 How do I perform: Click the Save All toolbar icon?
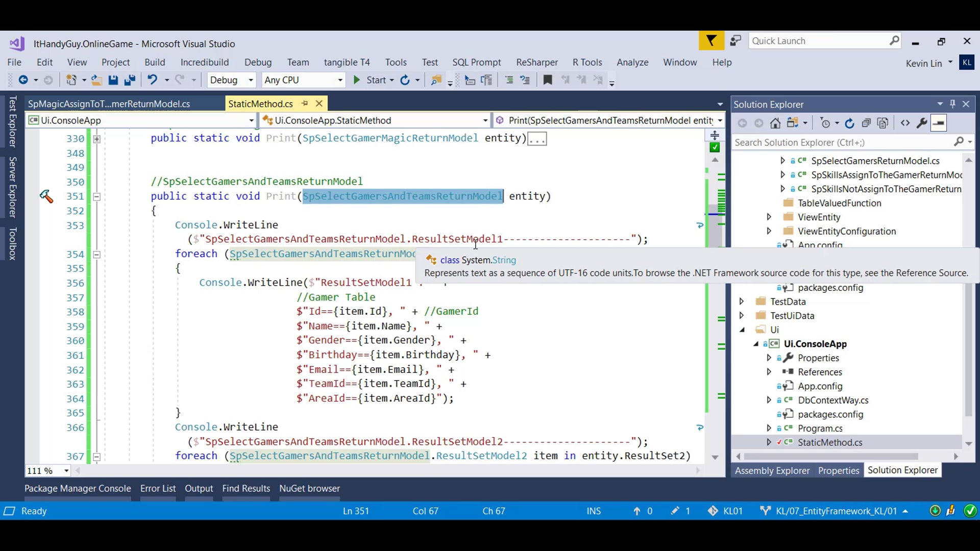130,80
